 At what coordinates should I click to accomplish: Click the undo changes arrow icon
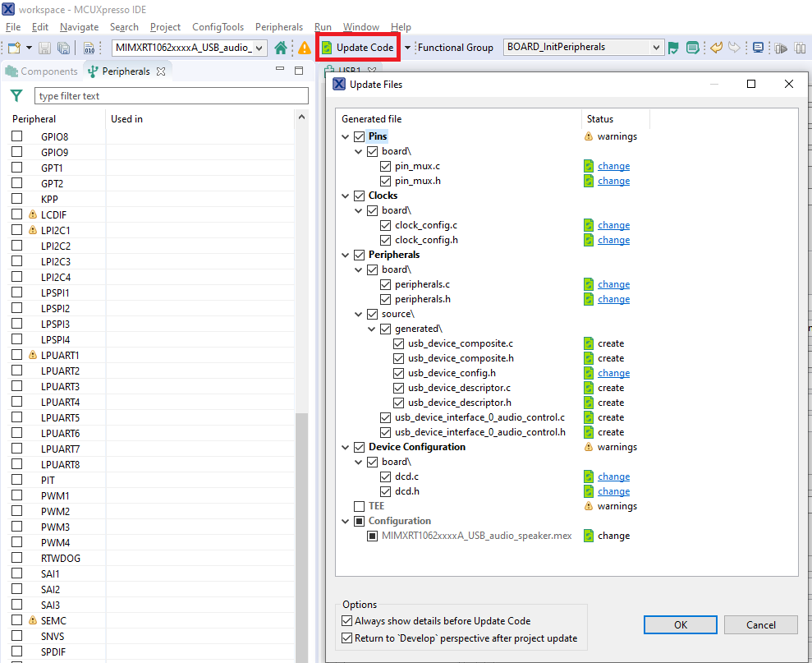point(716,48)
